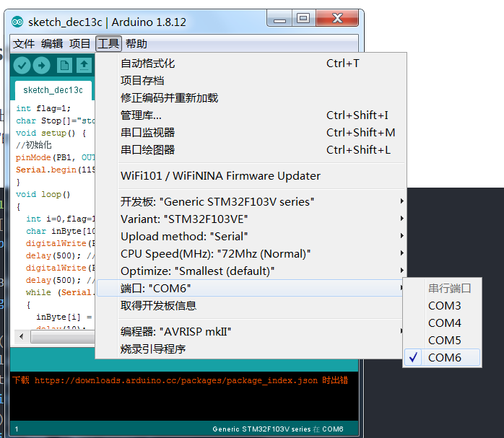This screenshot has width=504, height=438.
Task: Select COM4 serial port
Action: pyautogui.click(x=443, y=323)
